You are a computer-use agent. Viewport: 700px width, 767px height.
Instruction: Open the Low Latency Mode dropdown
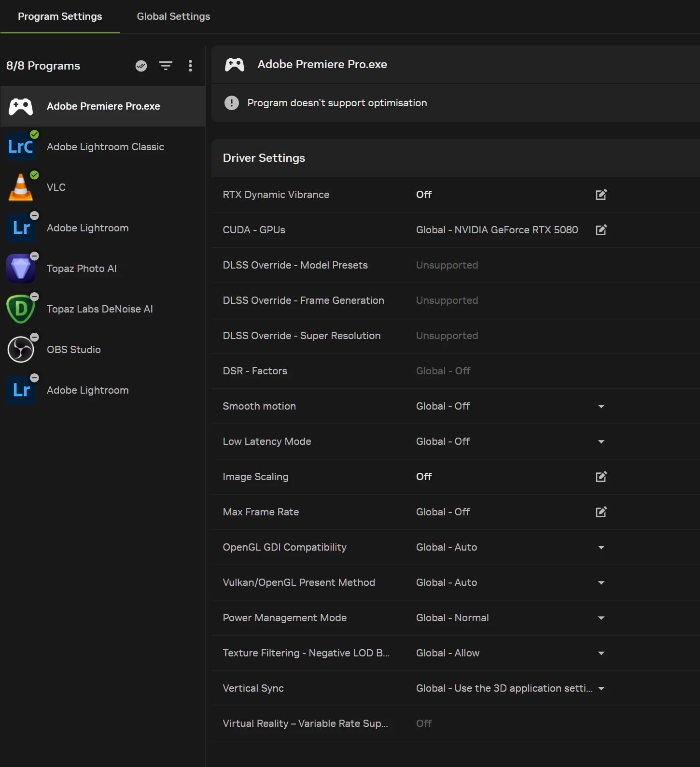(601, 441)
